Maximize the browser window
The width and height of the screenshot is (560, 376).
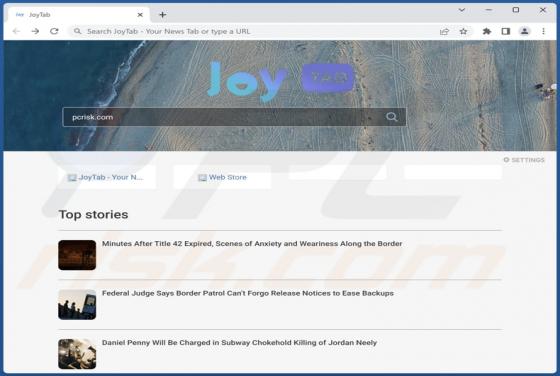(516, 10)
